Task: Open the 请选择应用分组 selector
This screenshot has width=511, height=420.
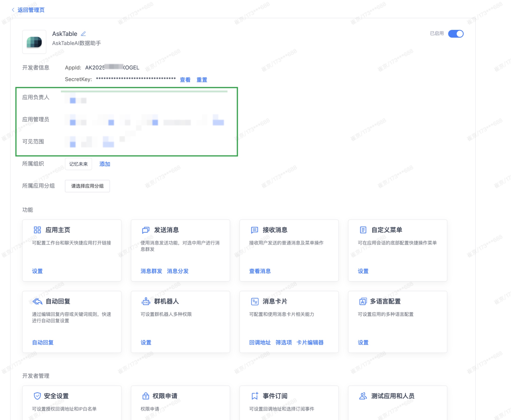Action: pyautogui.click(x=87, y=186)
